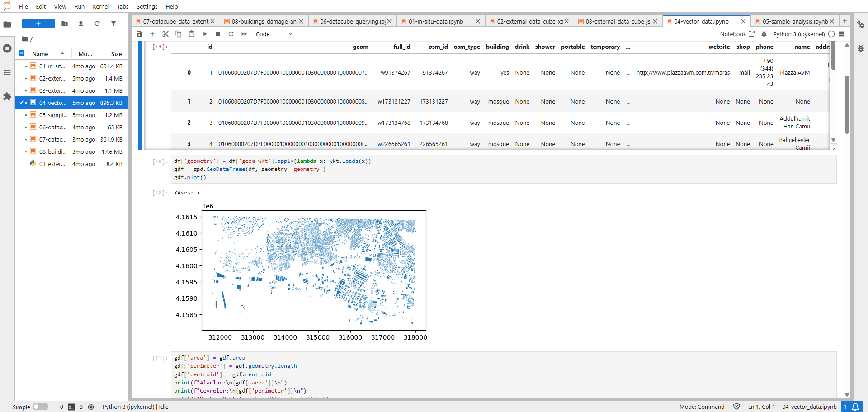Insert a cell below with plus icon
Screen dimensions: 868x412
click(x=152, y=34)
